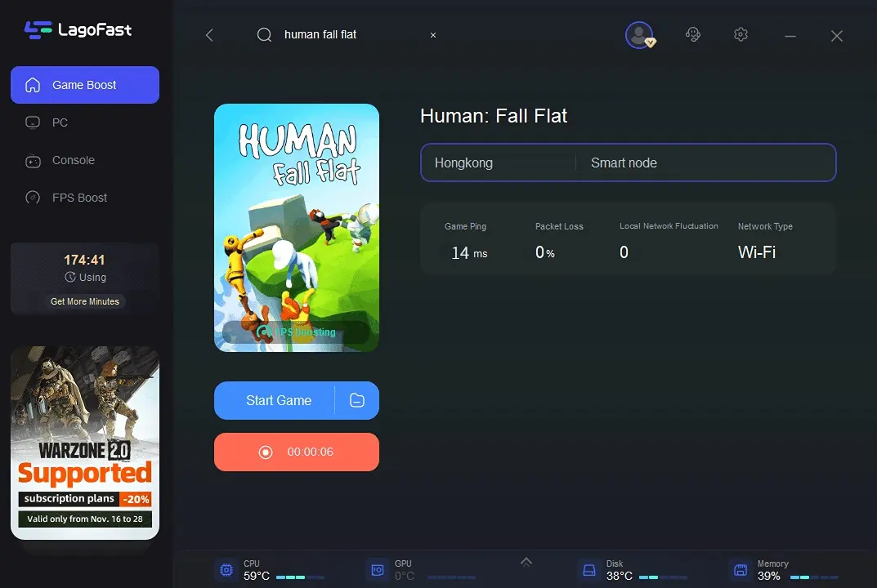Go to the FPS Boost section
This screenshot has width=877, height=588.
[79, 198]
